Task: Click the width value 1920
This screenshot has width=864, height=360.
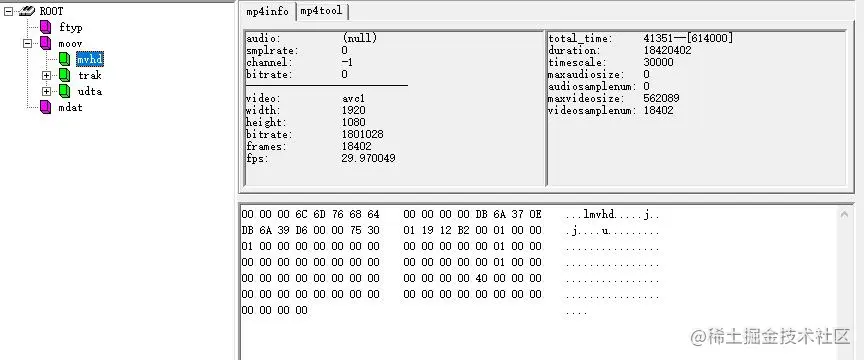Action: pyautogui.click(x=354, y=110)
